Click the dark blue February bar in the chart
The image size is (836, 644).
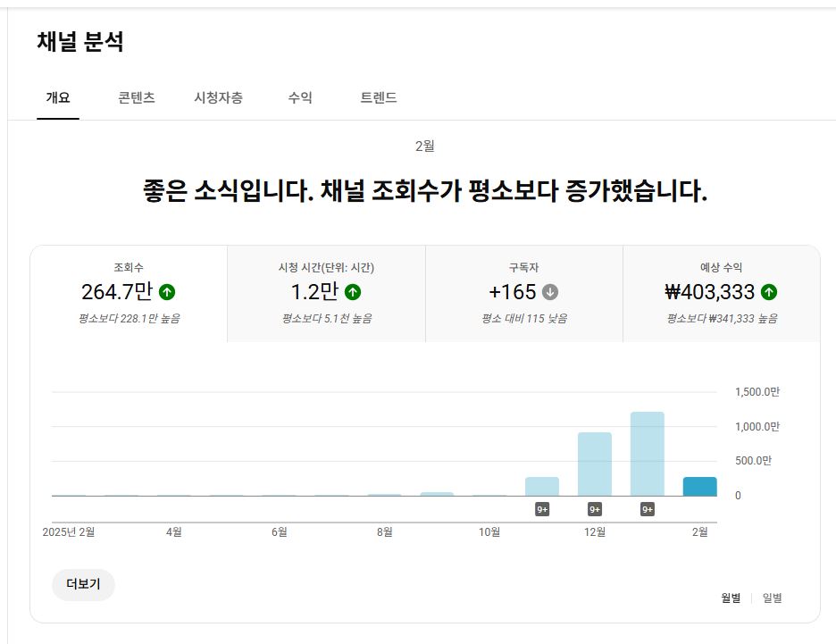pos(700,487)
